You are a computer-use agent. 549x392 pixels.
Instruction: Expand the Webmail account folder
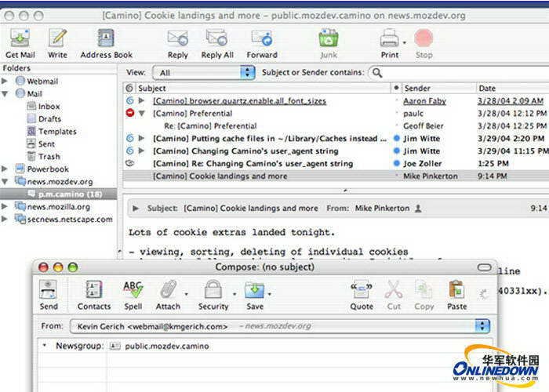(5, 82)
